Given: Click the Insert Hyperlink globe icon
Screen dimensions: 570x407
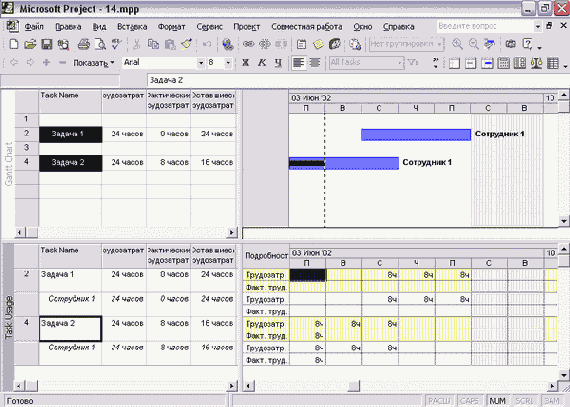Looking at the screenshot, I should [x=228, y=44].
